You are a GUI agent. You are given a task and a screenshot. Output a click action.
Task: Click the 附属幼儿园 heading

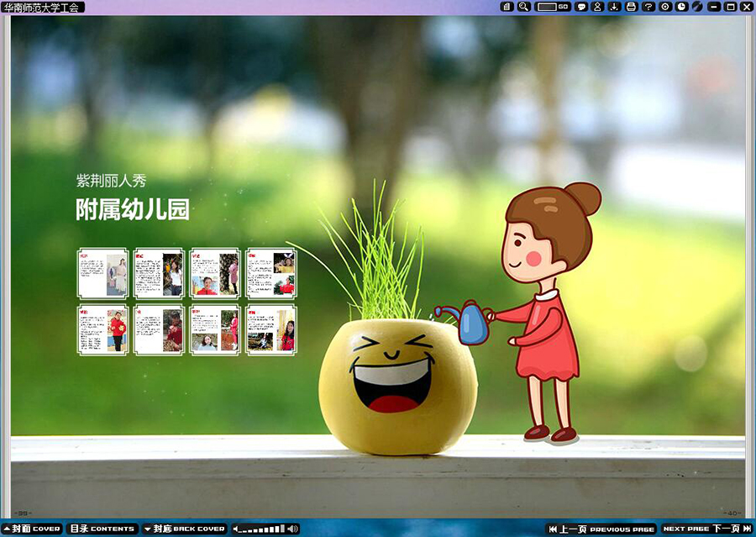(x=133, y=209)
